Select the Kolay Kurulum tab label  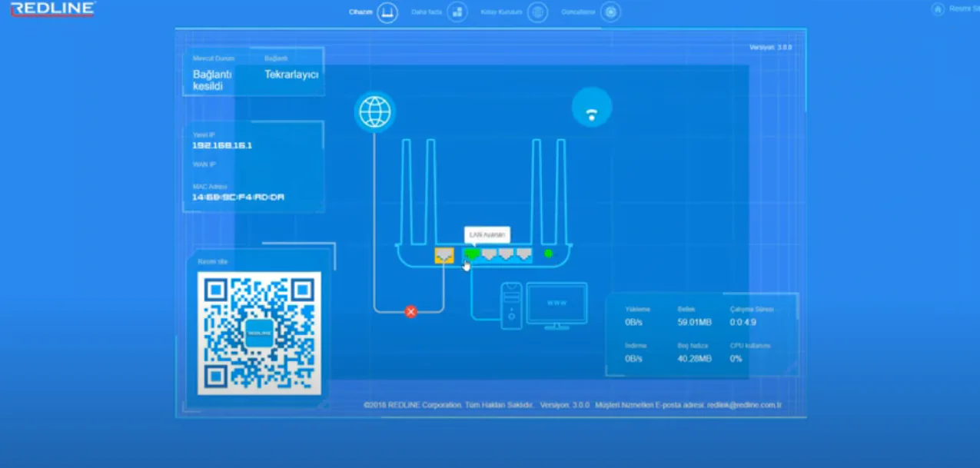click(501, 12)
